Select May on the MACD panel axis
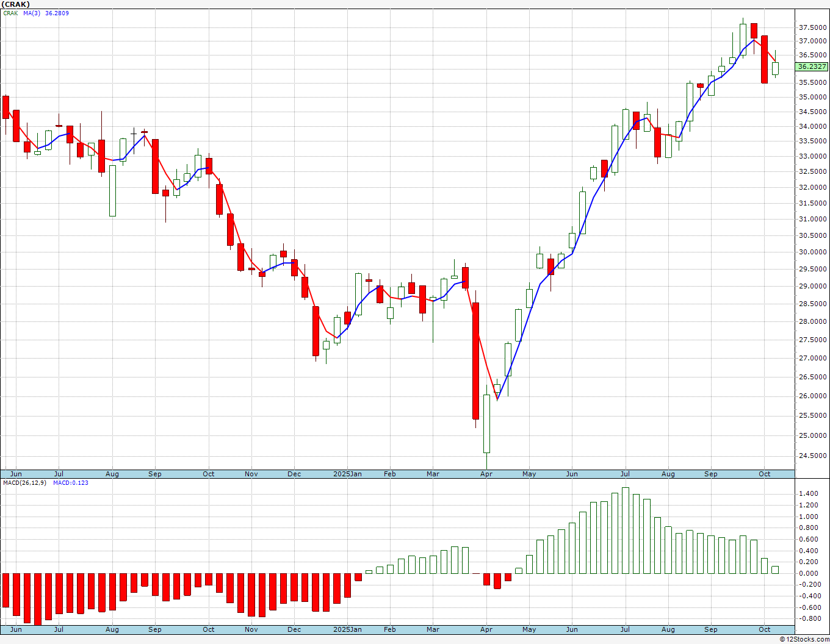The width and height of the screenshot is (830, 644). (529, 629)
